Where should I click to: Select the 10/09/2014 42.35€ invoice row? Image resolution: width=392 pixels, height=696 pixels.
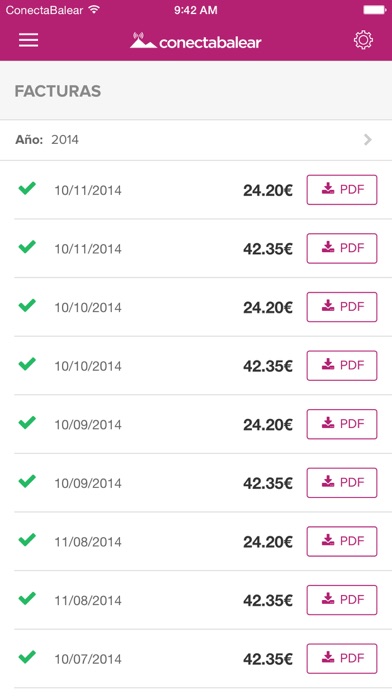[x=196, y=483]
